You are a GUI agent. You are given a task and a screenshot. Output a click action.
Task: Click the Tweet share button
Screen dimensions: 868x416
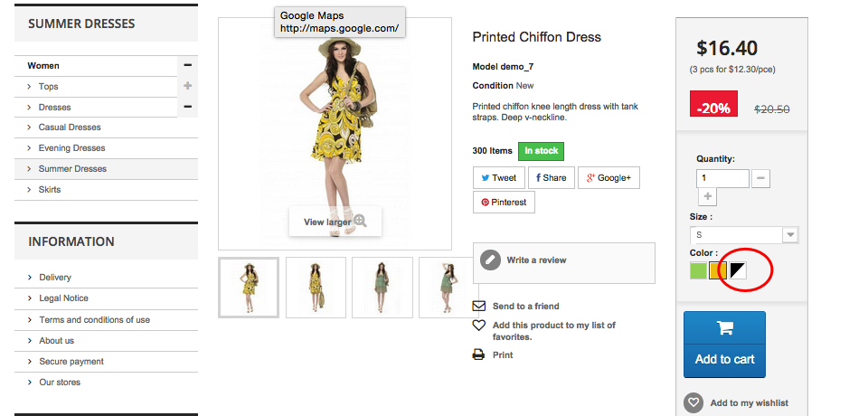[499, 178]
